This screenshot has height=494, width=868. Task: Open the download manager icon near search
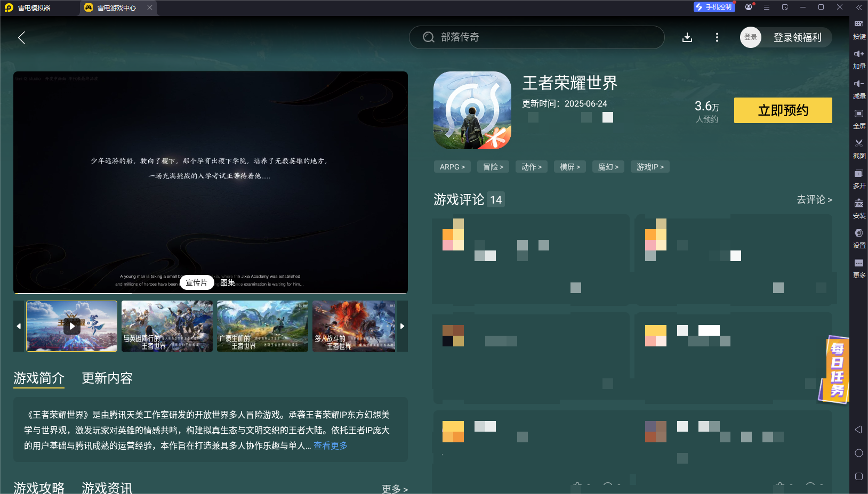tap(687, 37)
